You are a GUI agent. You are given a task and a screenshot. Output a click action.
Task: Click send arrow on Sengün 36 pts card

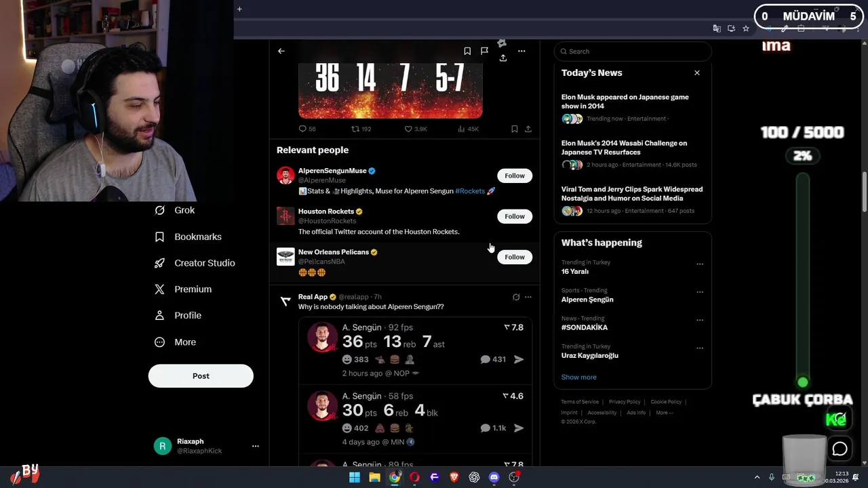(x=519, y=359)
